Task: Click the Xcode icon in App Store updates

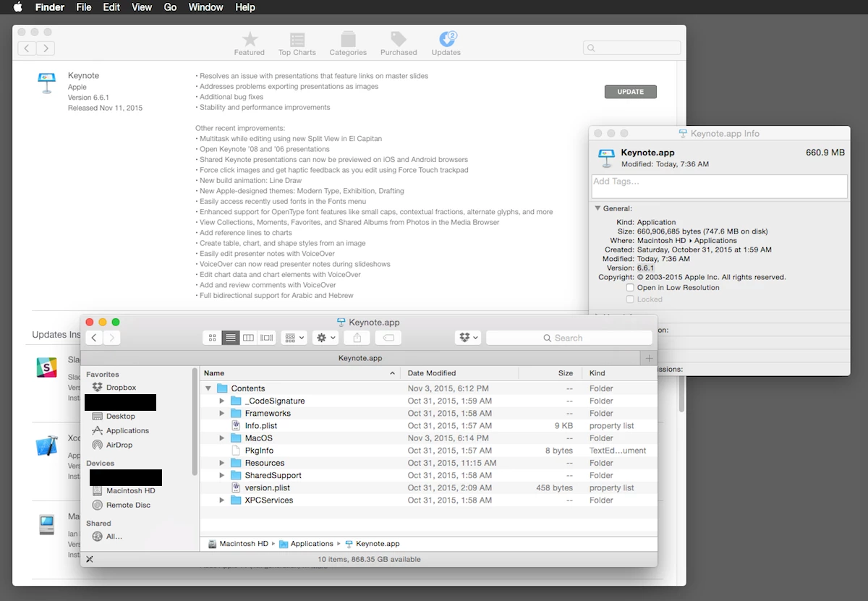Action: [47, 446]
